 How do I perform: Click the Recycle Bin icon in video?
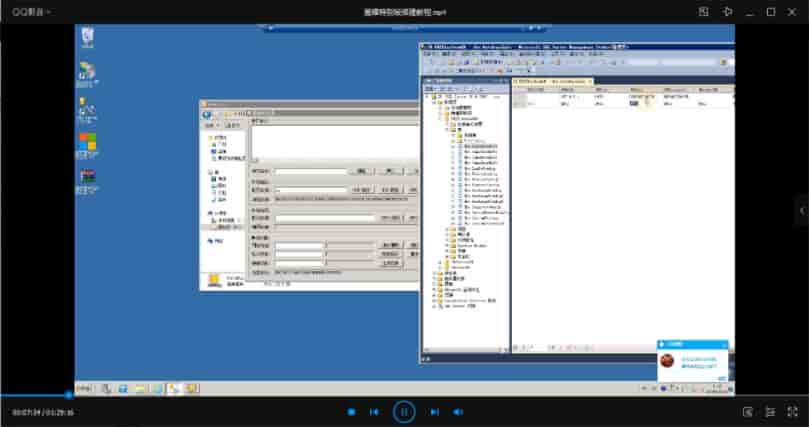coord(87,37)
